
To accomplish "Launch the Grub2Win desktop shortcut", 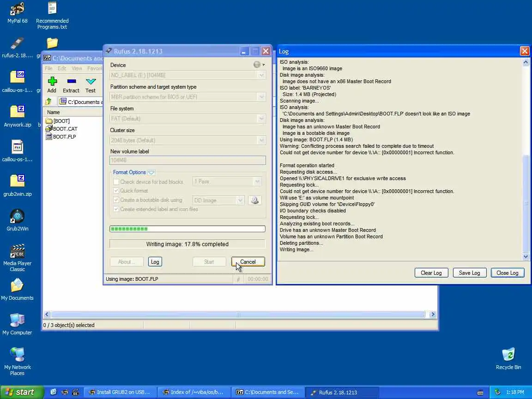I will click(x=17, y=220).
